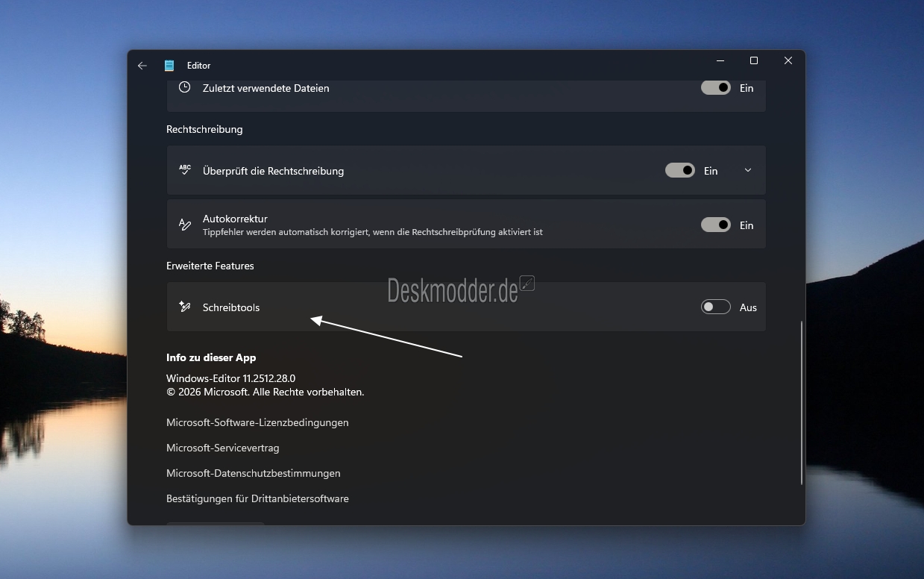The image size is (924, 579).
Task: Click the clock icon for Zuletzt verwendete Dateien
Action: (x=185, y=87)
